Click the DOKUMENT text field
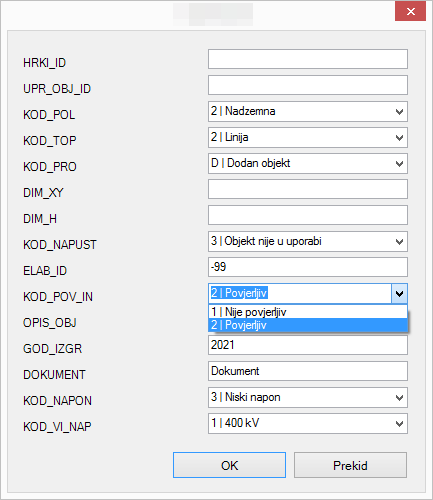Screen dimensions: 433x500 [308, 371]
